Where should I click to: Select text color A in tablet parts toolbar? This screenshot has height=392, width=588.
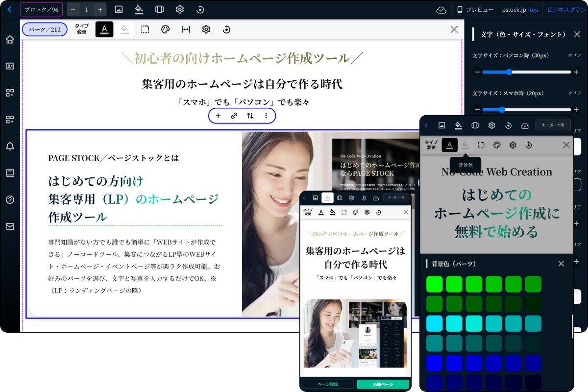click(450, 145)
